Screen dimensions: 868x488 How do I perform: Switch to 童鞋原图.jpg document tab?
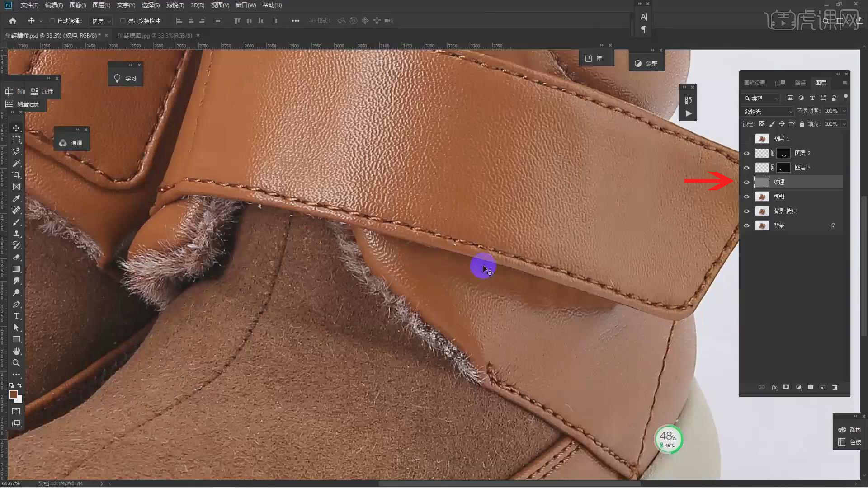pyautogui.click(x=155, y=35)
